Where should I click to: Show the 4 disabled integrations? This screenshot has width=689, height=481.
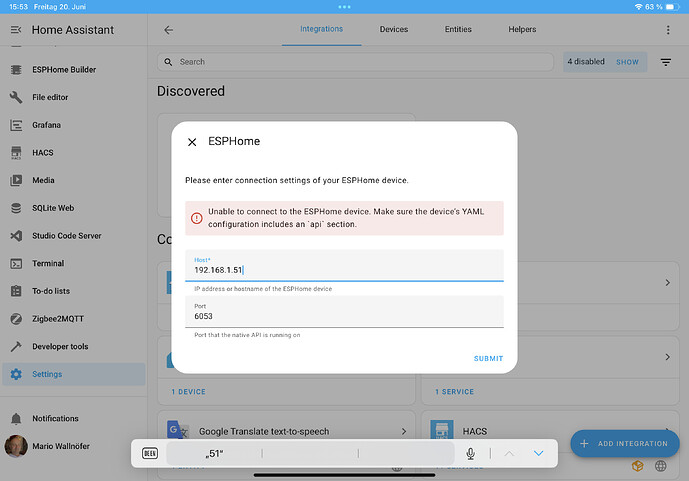click(627, 62)
